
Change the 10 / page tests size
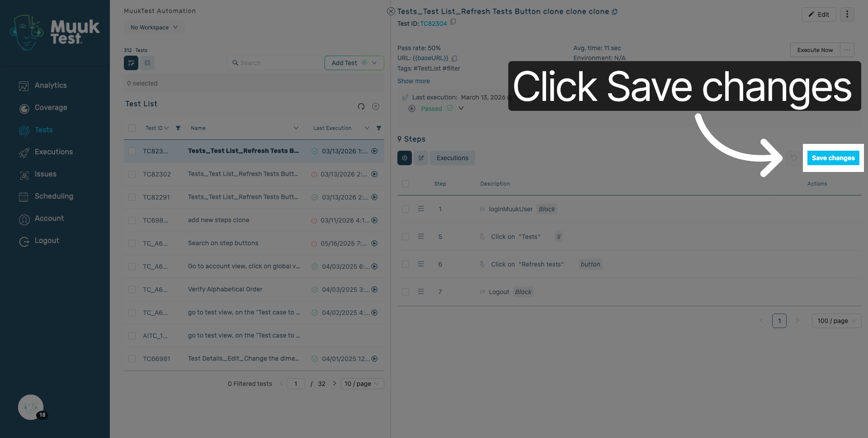click(x=363, y=384)
